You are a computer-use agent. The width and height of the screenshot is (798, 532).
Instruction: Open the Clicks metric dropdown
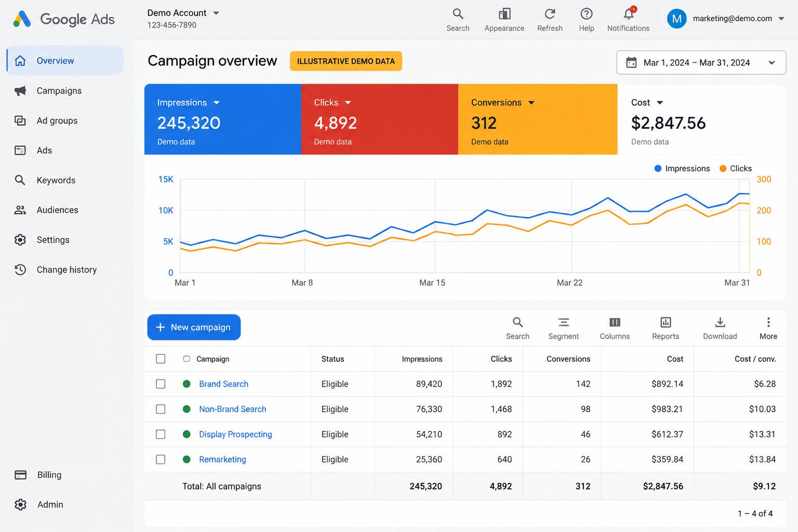pyautogui.click(x=348, y=103)
